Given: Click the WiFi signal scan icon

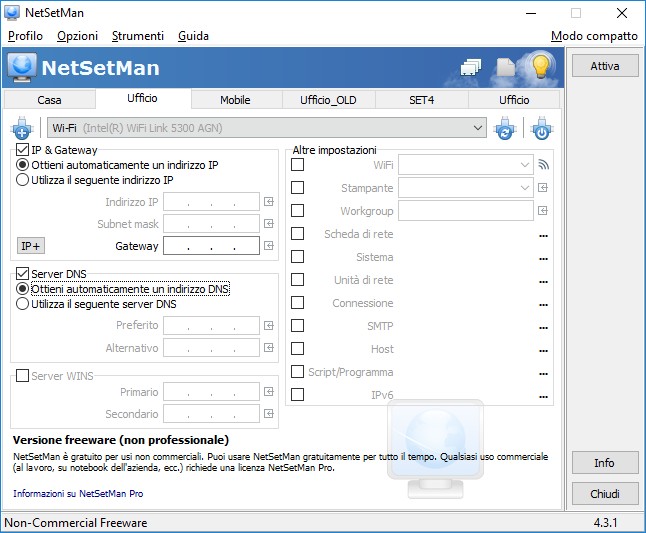Looking at the screenshot, I should tap(543, 165).
